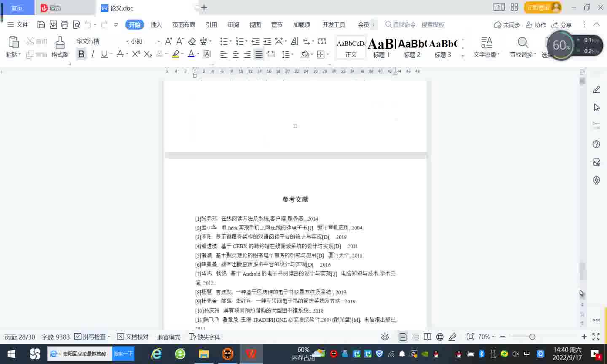The image size is (607, 364).
Task: Switch to the 视图 tab
Action: click(255, 25)
